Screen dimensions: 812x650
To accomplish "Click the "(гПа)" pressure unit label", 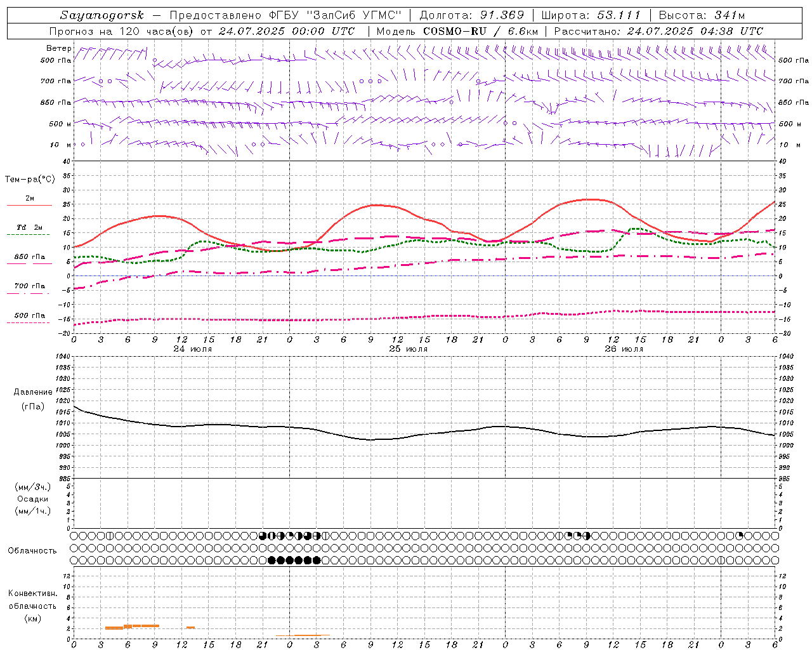I will click(x=33, y=406).
